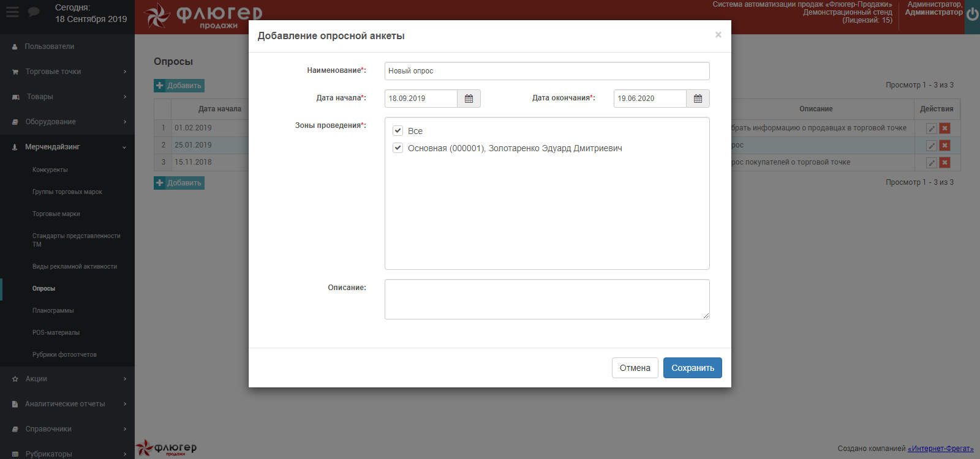Open the end date calendar picker
This screenshot has height=459, width=980.
pyautogui.click(x=698, y=99)
